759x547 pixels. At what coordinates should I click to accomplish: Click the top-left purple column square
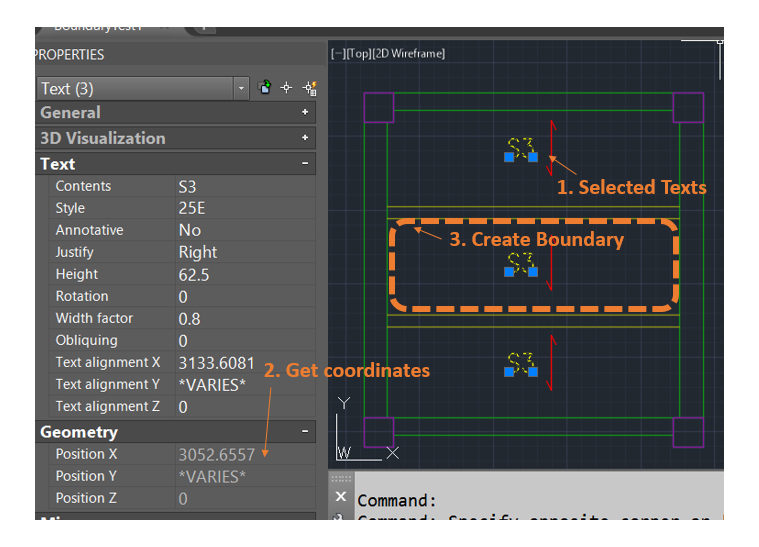tap(378, 107)
